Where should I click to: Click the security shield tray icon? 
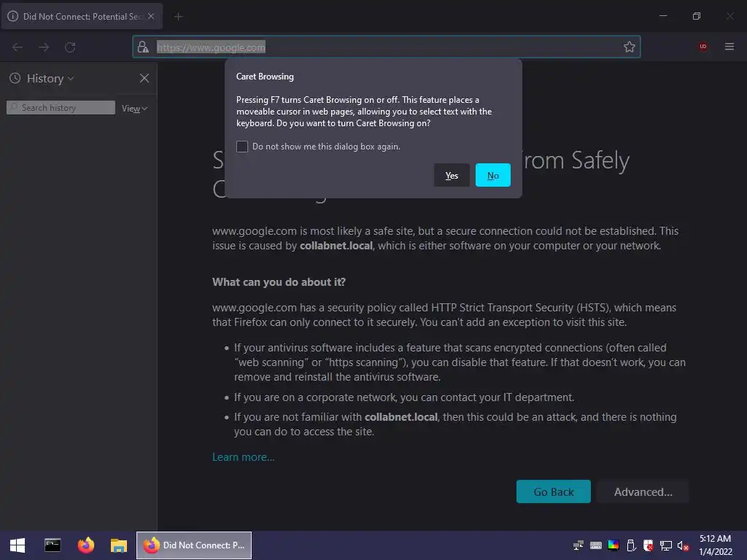pos(649,545)
